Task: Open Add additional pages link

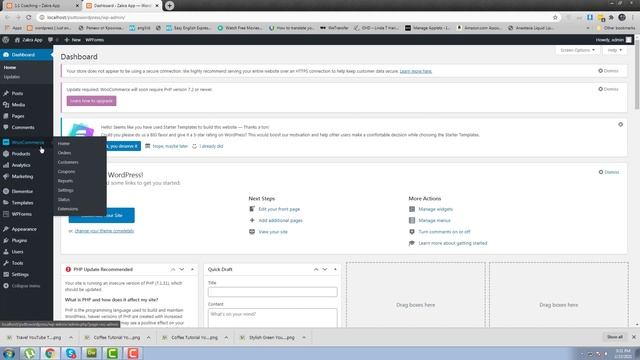Action: (280, 220)
